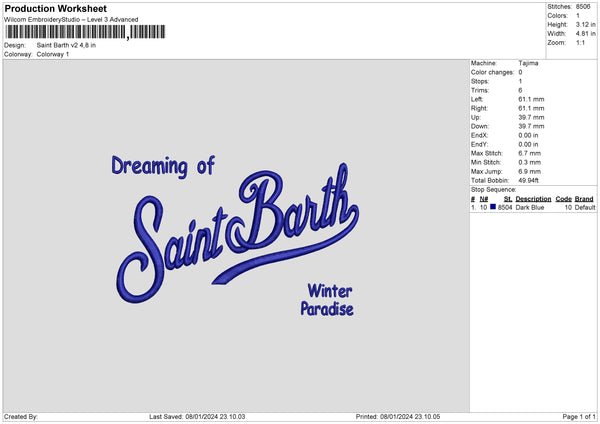Screen dimensions: 600x424
Task: Click the Zoom value 1:1
Action: 580,43
